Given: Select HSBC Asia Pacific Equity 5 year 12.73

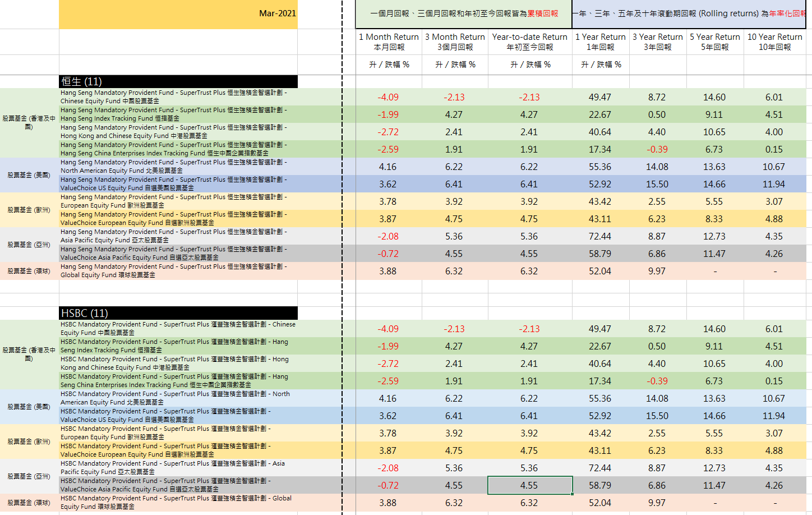Looking at the screenshot, I should [715, 468].
